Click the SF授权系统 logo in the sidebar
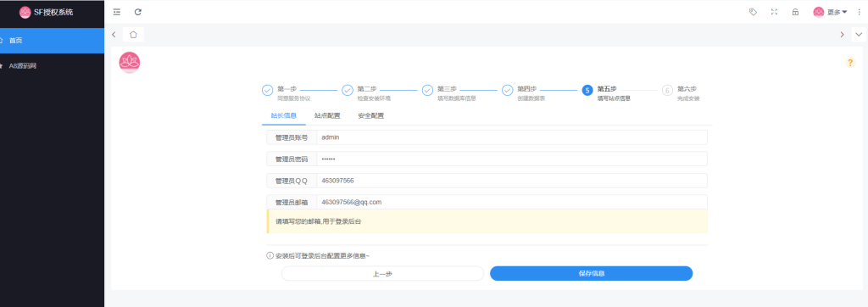 [x=47, y=12]
